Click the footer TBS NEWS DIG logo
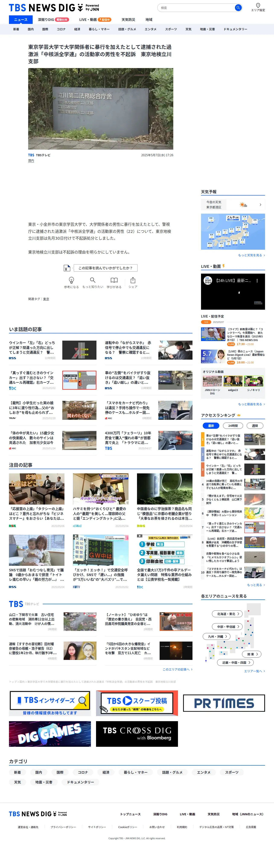The width and height of the screenshot is (274, 868). pos(38,814)
